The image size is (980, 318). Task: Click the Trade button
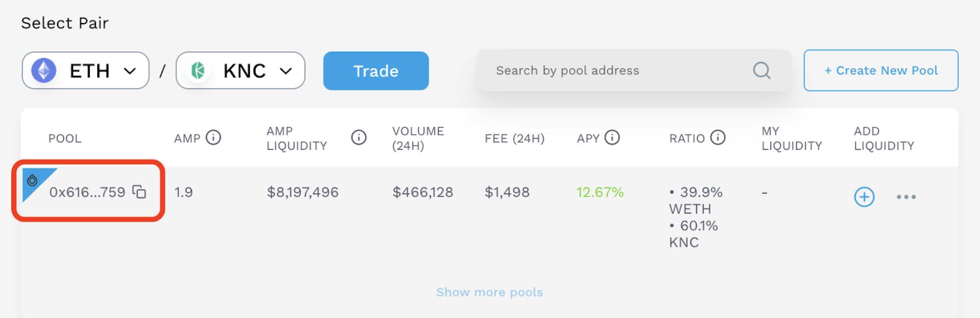tap(376, 71)
